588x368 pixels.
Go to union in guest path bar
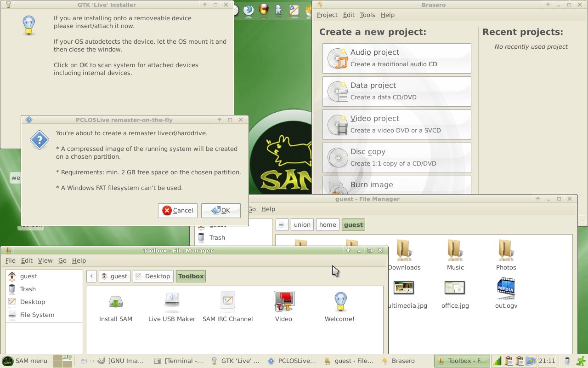click(302, 224)
